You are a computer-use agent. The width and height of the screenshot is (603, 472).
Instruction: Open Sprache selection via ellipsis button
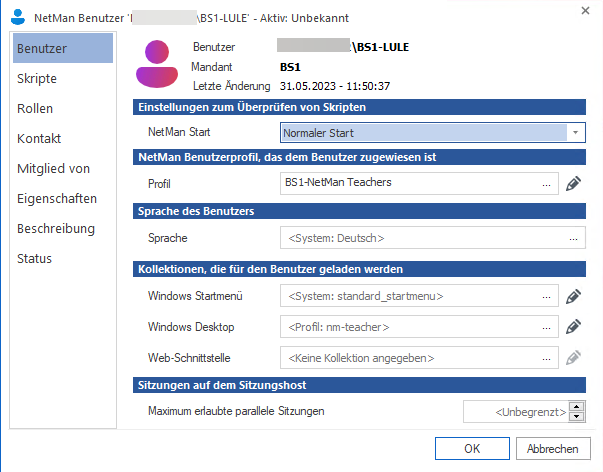(572, 239)
